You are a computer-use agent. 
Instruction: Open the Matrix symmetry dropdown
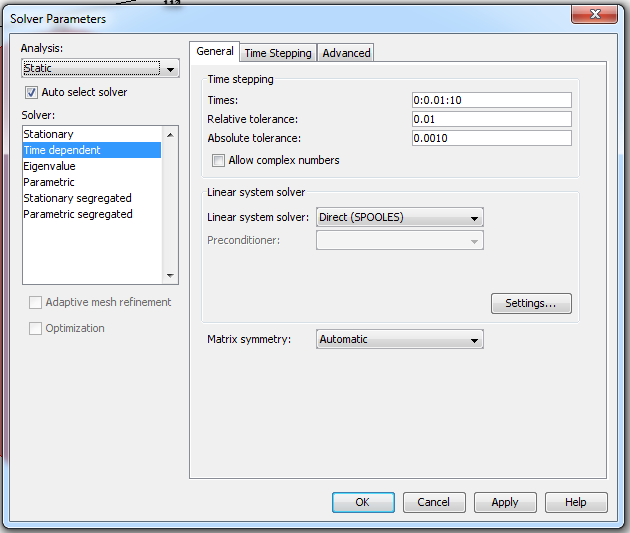click(x=400, y=339)
